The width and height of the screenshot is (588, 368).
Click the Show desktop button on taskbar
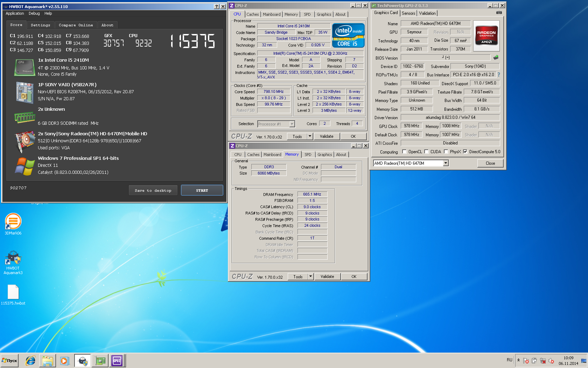point(584,361)
